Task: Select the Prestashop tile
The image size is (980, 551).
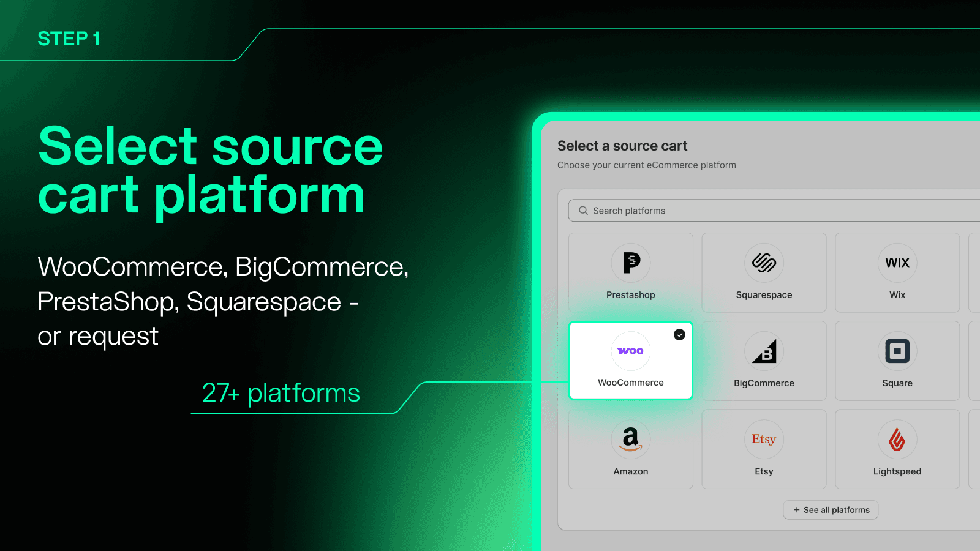Action: 630,272
